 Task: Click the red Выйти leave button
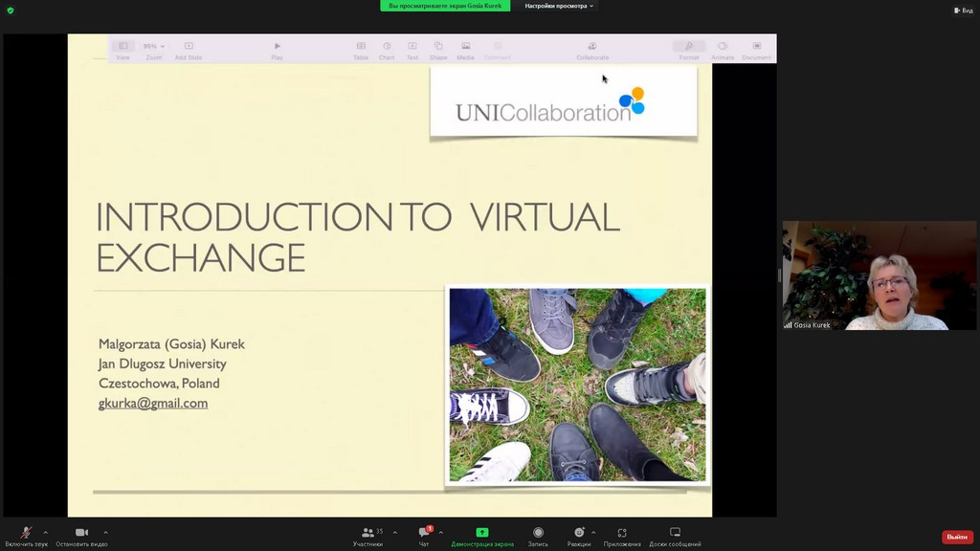tap(957, 537)
